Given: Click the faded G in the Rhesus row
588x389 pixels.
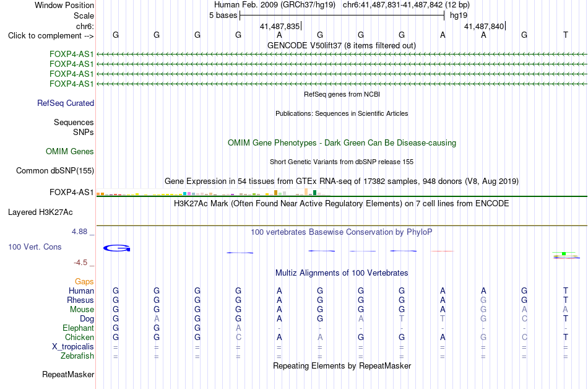Looking at the screenshot, I should coord(483,300).
